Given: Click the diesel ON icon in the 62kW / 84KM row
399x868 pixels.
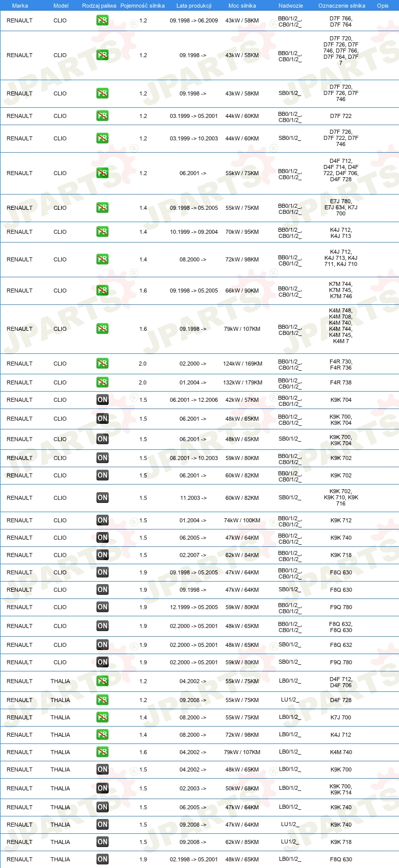Looking at the screenshot, I should coord(102,555).
